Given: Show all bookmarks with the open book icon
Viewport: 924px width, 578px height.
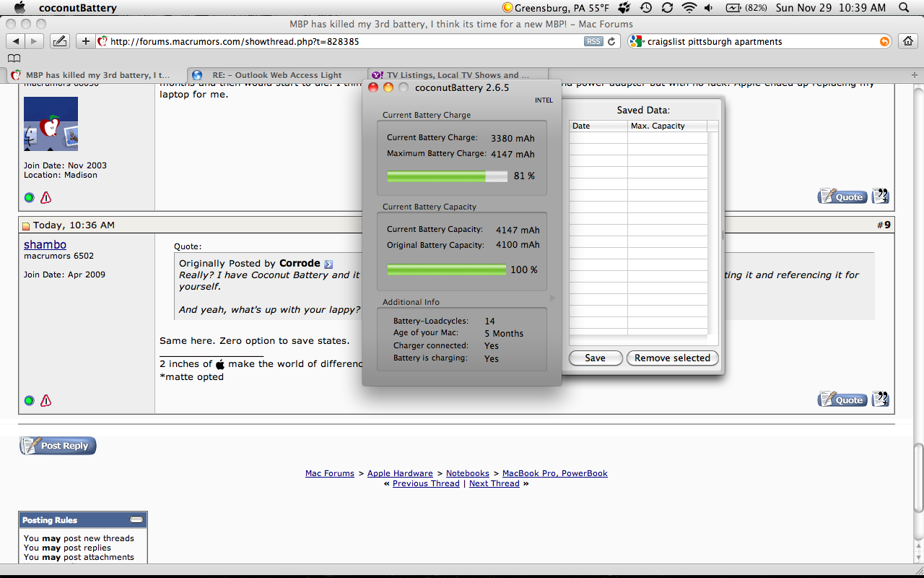Looking at the screenshot, I should click(14, 59).
